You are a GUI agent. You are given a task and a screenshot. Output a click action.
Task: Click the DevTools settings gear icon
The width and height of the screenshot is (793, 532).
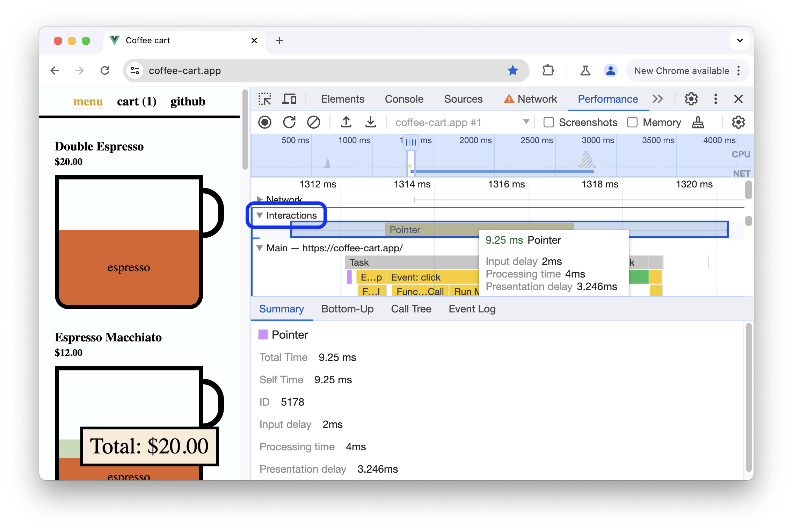[691, 98]
